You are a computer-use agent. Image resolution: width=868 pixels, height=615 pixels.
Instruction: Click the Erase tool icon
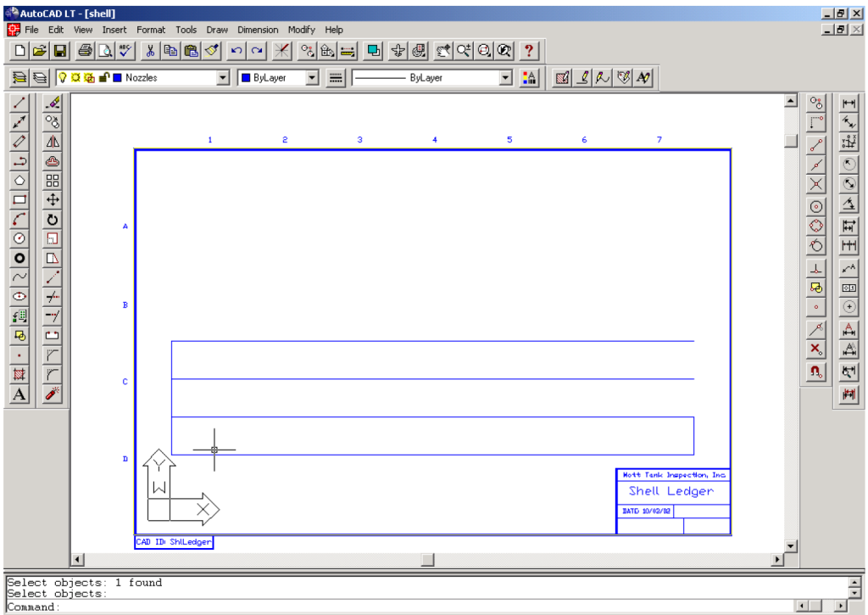53,103
